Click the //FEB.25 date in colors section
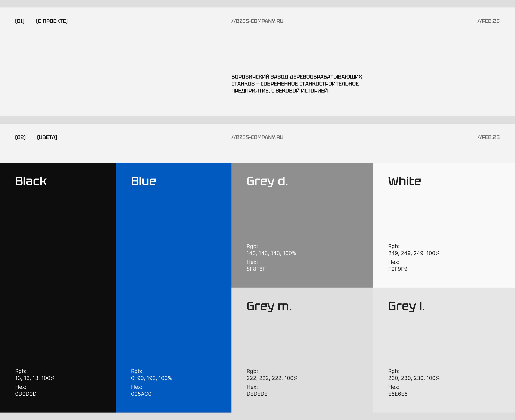The width and height of the screenshot is (515, 420). pyautogui.click(x=488, y=137)
